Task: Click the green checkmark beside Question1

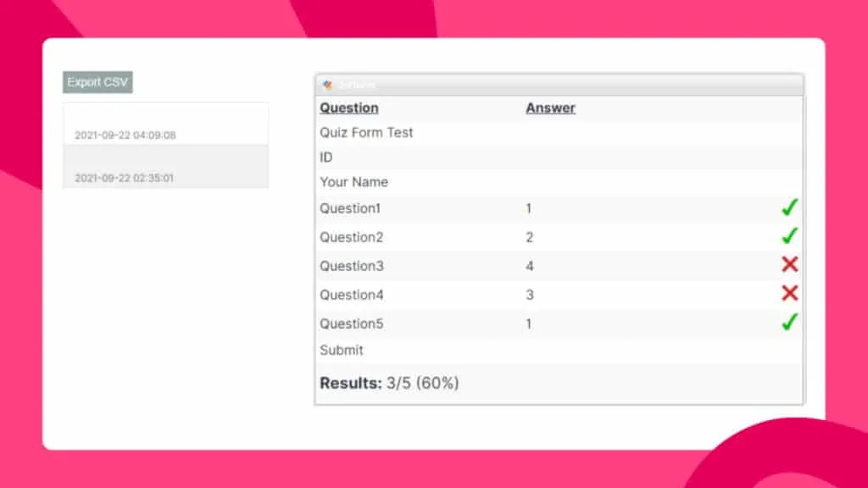Action: [789, 207]
